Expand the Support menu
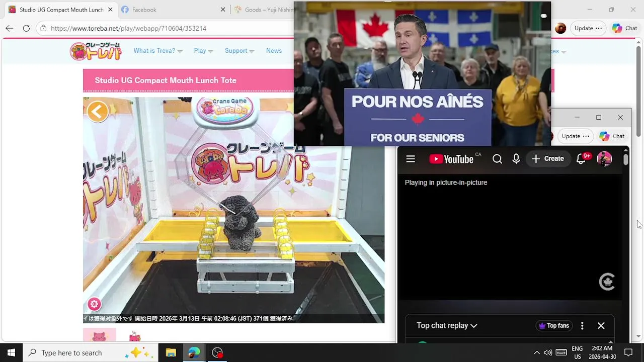The image size is (644, 362). pos(239,51)
